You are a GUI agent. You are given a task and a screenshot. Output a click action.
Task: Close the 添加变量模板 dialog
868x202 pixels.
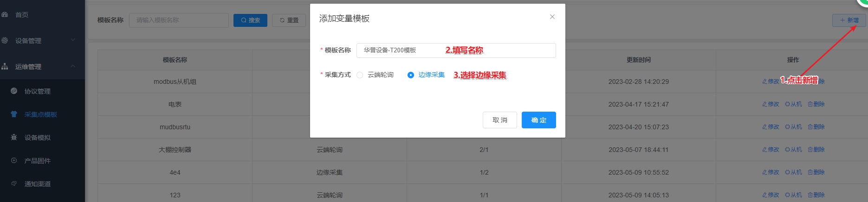tap(552, 17)
